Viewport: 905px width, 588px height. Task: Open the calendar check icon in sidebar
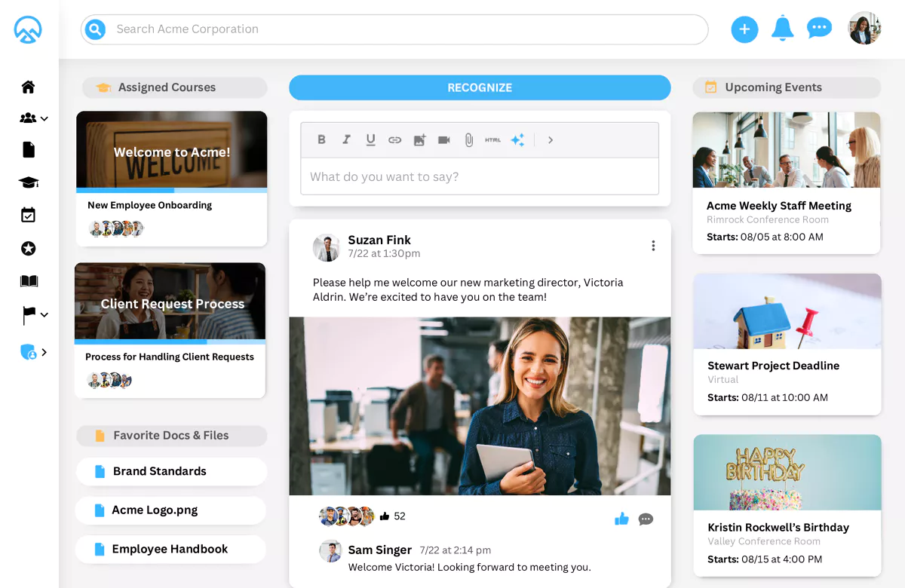click(28, 216)
